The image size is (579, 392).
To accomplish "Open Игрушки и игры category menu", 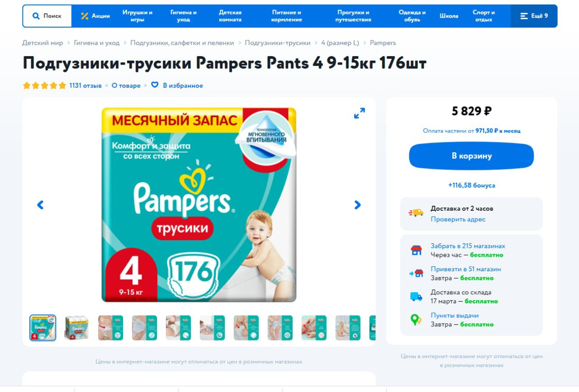I will pos(138,16).
